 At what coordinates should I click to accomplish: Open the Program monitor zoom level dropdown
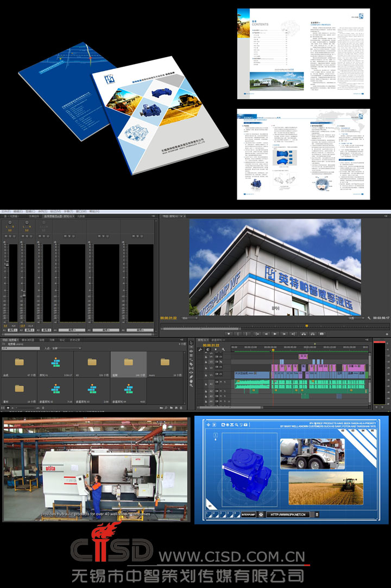(x=190, y=318)
